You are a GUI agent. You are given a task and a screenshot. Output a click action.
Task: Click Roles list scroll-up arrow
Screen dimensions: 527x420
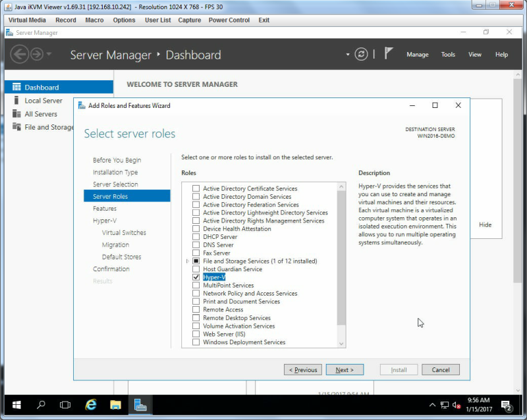pyautogui.click(x=341, y=186)
